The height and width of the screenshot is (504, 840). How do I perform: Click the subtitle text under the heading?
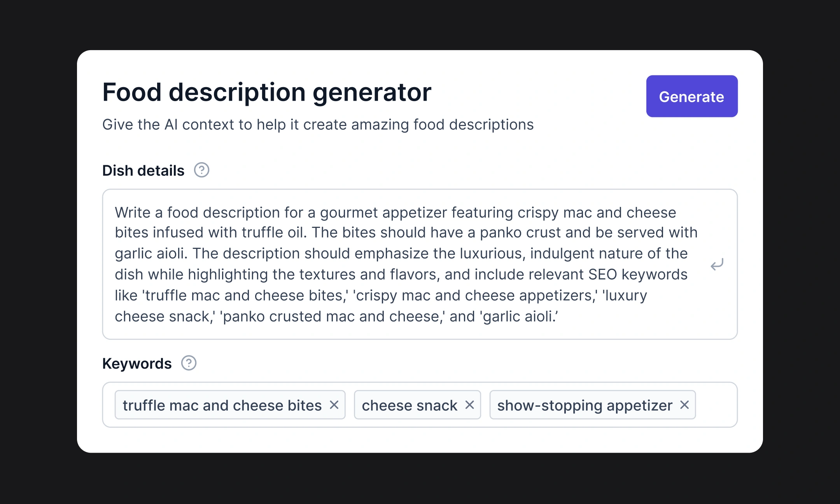click(x=318, y=124)
